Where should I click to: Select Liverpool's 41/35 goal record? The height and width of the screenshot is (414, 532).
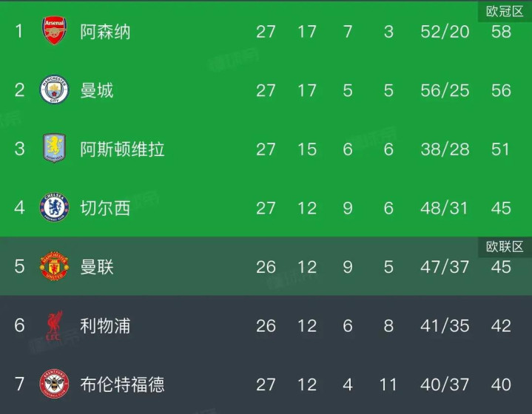click(x=444, y=325)
